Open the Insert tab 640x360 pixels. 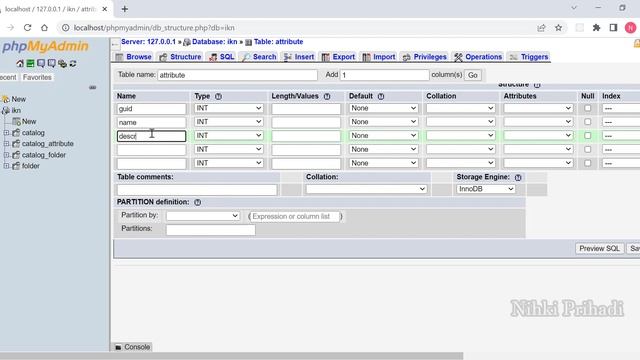point(299,57)
